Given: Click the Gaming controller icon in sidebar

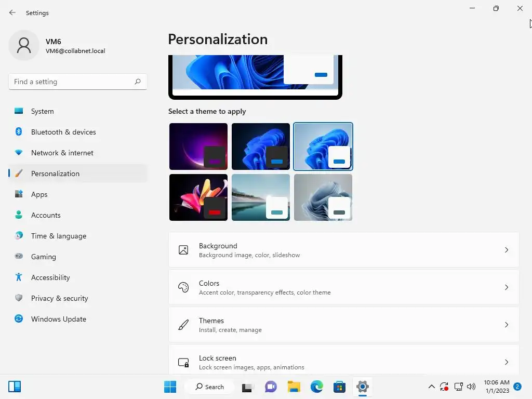Looking at the screenshot, I should pos(19,256).
